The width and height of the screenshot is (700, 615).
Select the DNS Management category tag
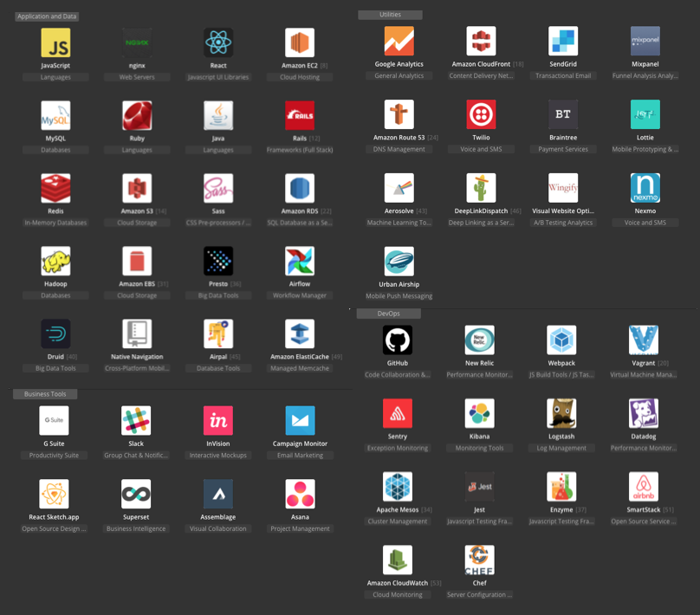click(399, 149)
